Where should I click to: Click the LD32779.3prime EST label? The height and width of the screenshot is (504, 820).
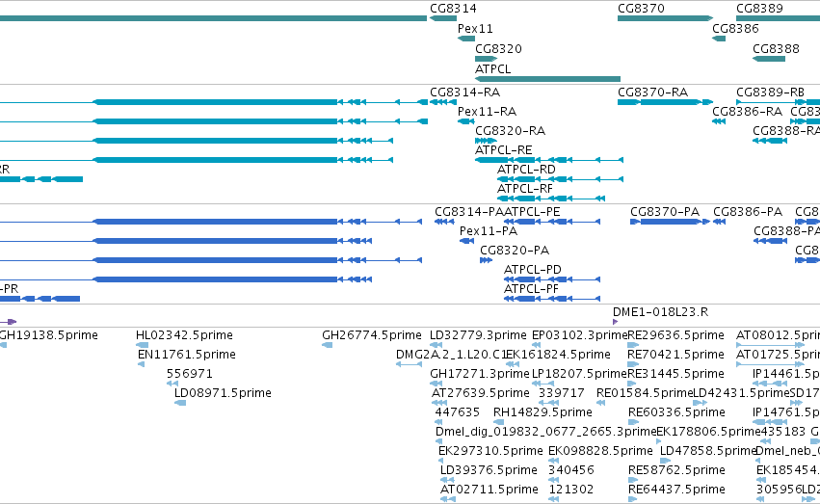(x=478, y=335)
